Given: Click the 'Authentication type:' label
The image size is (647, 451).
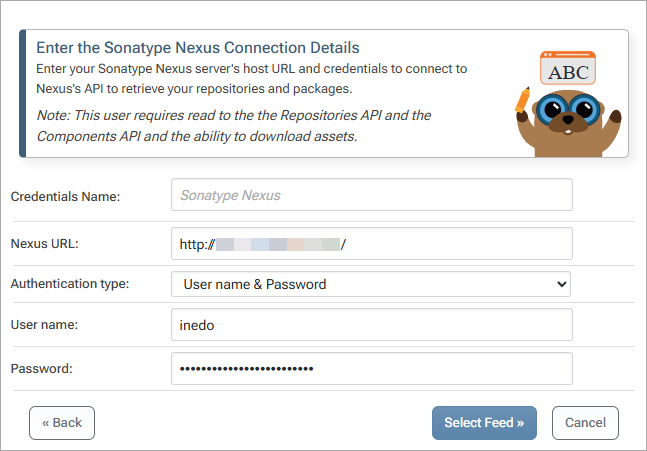Looking at the screenshot, I should [x=70, y=284].
